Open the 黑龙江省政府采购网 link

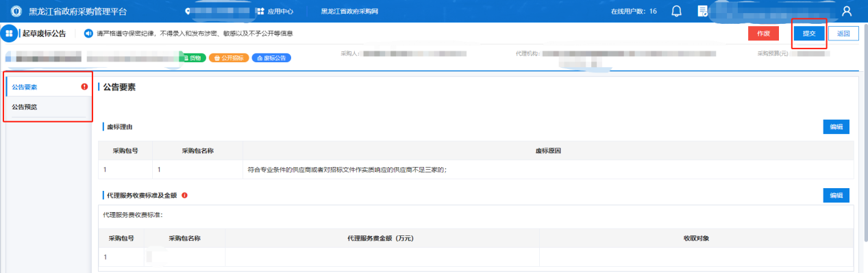pyautogui.click(x=350, y=12)
